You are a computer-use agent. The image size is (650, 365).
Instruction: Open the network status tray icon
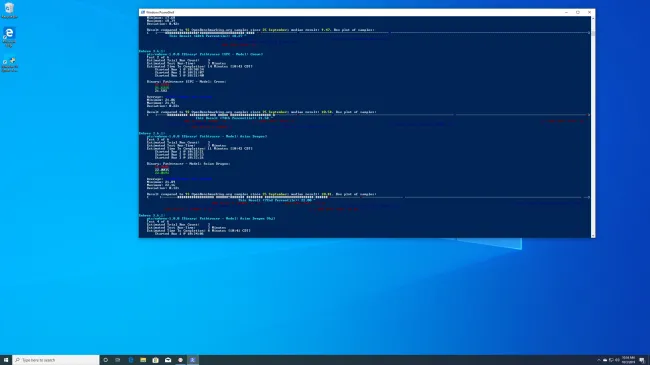pos(611,360)
